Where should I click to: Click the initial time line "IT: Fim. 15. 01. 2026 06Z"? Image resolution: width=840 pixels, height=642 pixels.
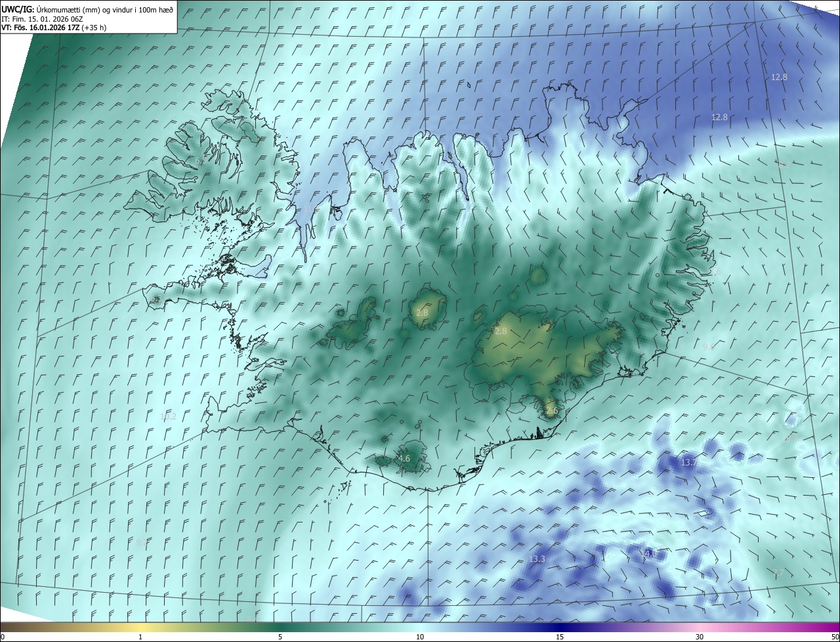42,19
